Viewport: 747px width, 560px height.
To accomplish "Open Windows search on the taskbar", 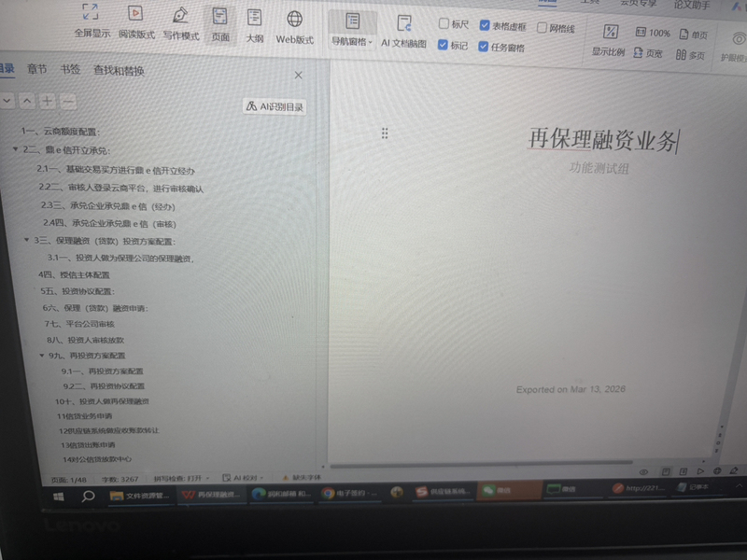I will [88, 497].
